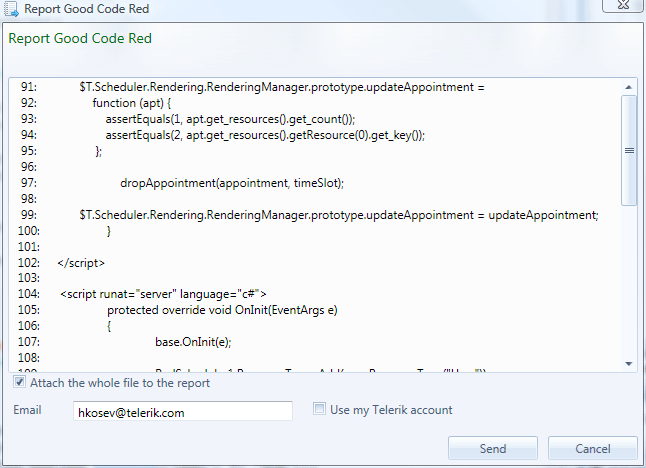Enable 'Use my Telerik account' checkbox
The height and width of the screenshot is (468, 646).
coord(319,409)
